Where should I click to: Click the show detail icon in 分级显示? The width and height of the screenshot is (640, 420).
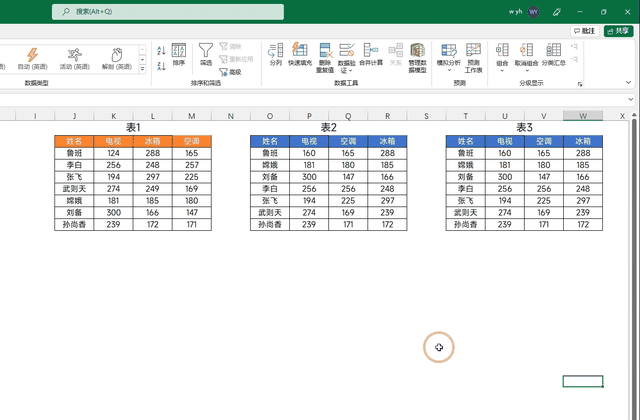point(574,47)
